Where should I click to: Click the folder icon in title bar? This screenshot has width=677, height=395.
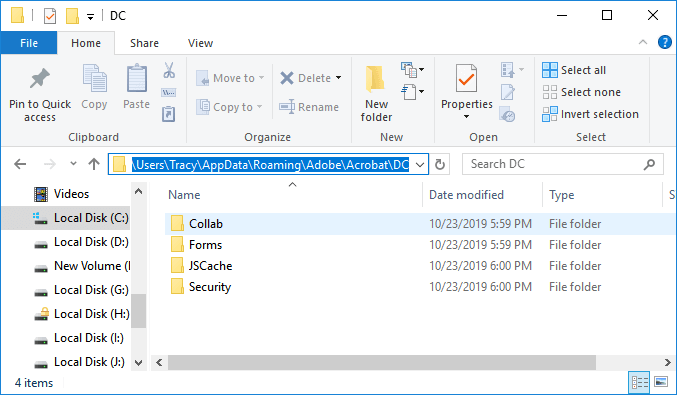(18, 15)
